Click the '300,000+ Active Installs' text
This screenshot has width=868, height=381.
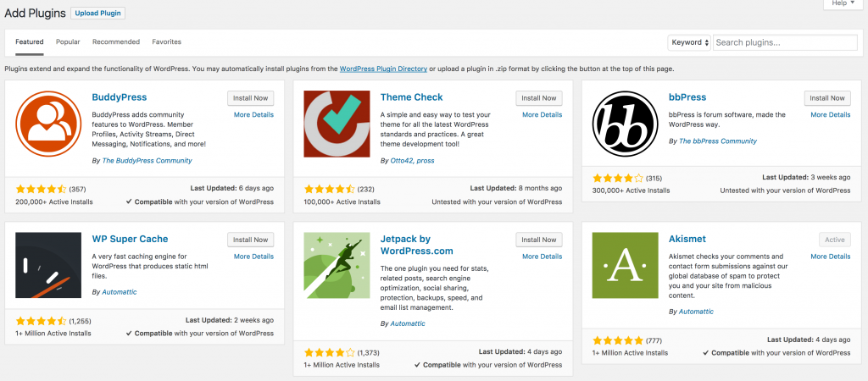tap(631, 190)
